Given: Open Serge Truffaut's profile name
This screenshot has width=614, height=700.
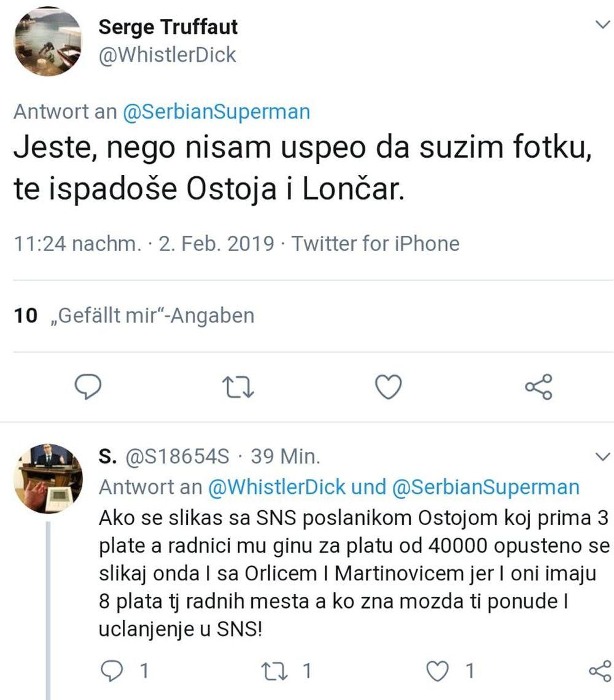Looking at the screenshot, I should (168, 26).
